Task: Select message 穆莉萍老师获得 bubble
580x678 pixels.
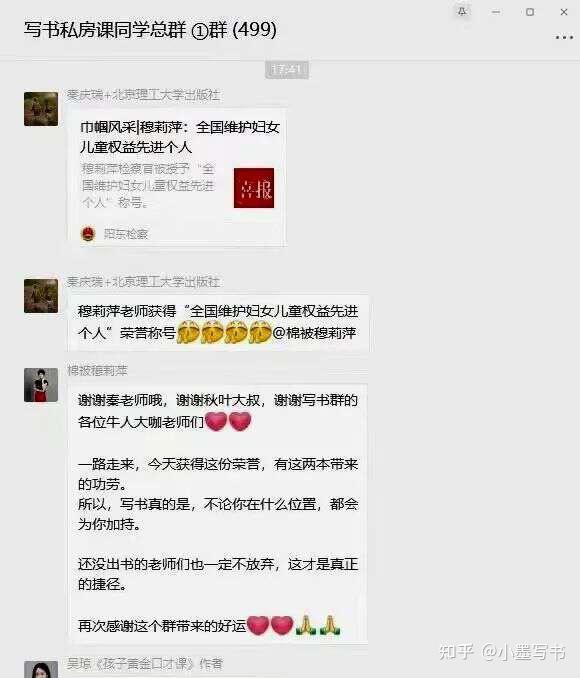Action: point(218,323)
